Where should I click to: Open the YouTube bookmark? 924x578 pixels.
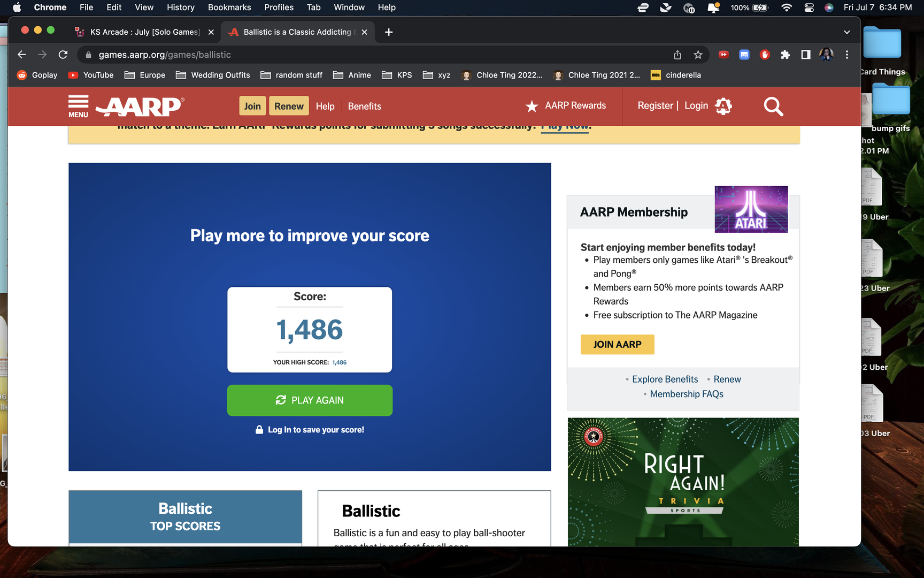tap(91, 75)
